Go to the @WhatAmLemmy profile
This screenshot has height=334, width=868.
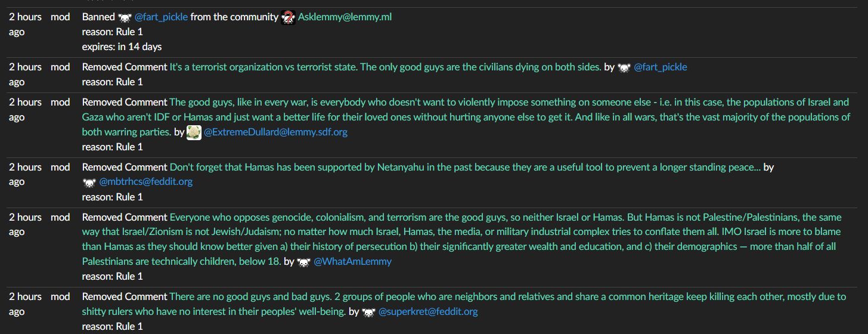pyautogui.click(x=352, y=262)
